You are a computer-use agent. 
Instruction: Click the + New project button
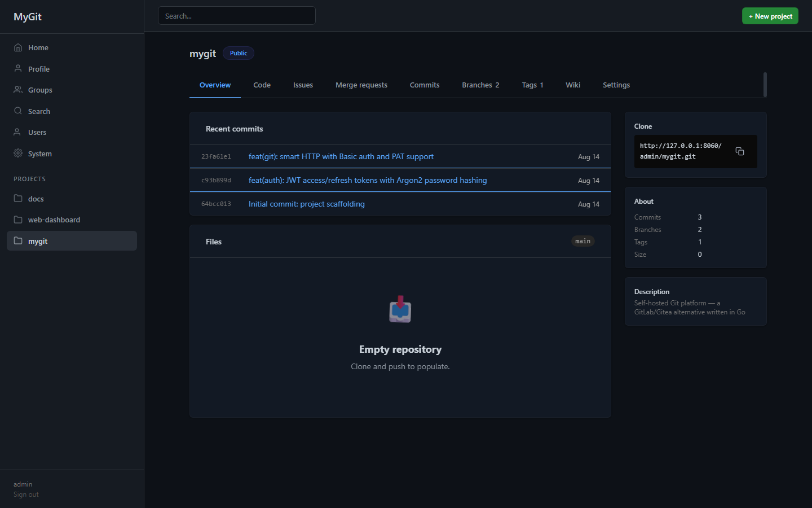770,16
